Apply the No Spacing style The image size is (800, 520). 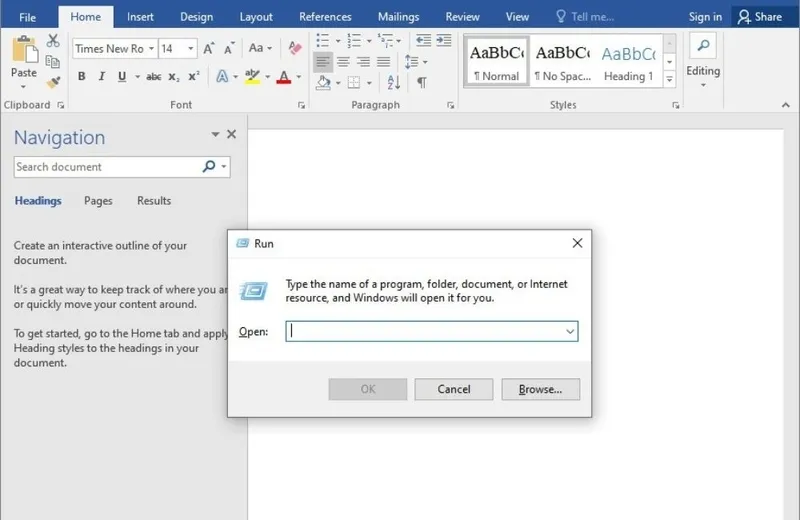[563, 62]
